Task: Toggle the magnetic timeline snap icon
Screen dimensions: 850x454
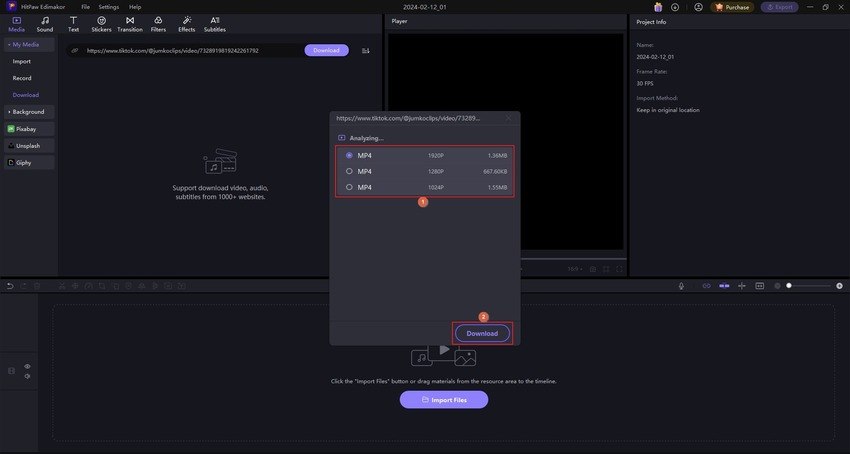Action: click(724, 286)
